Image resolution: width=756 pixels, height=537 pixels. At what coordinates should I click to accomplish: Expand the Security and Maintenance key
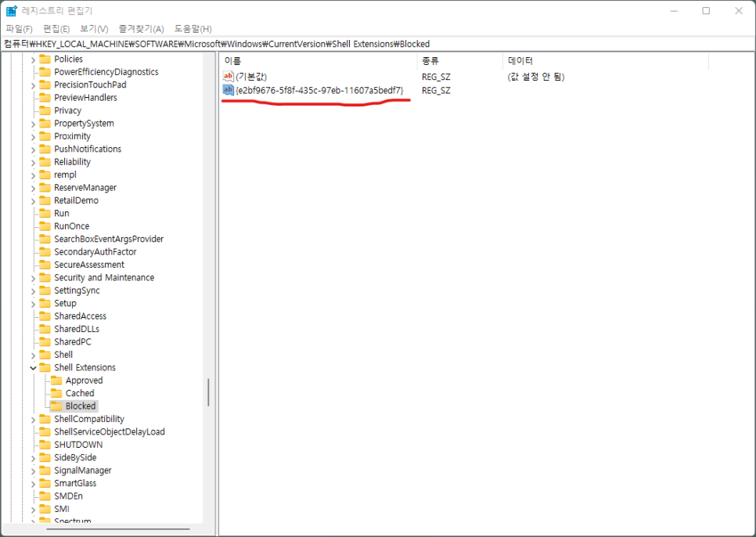pyautogui.click(x=34, y=278)
